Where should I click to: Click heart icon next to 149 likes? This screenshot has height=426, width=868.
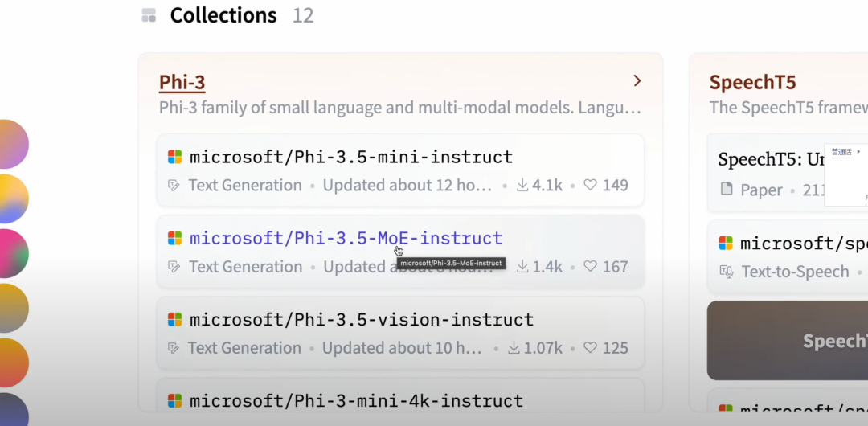(x=591, y=185)
